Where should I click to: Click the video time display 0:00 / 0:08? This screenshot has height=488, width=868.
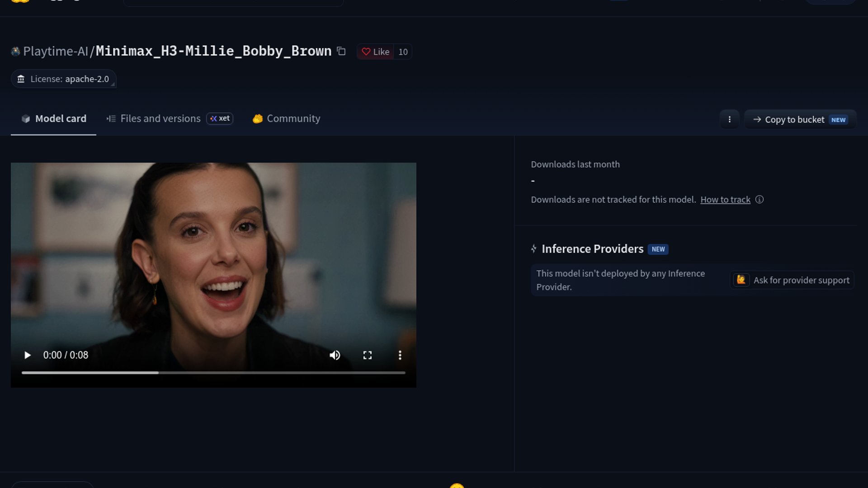(66, 355)
